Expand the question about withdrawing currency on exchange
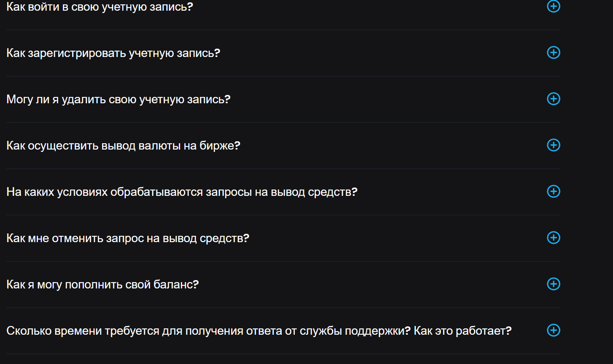The height and width of the screenshot is (364, 613). point(553,145)
